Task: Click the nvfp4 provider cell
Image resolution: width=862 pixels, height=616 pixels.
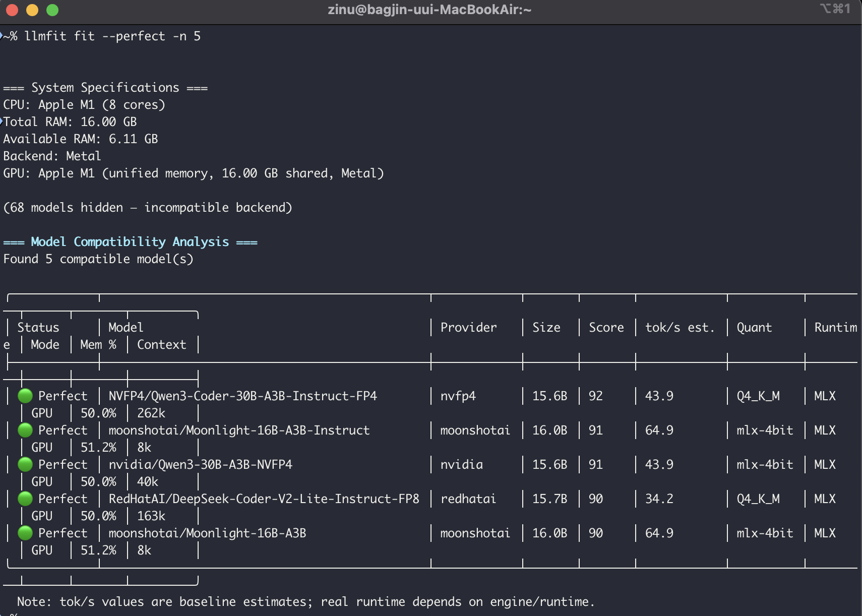Action: (x=458, y=396)
